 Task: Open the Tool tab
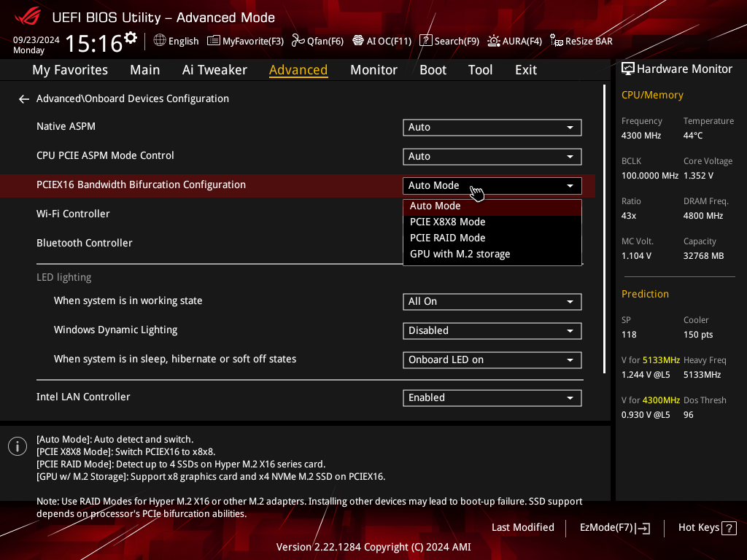tap(480, 70)
